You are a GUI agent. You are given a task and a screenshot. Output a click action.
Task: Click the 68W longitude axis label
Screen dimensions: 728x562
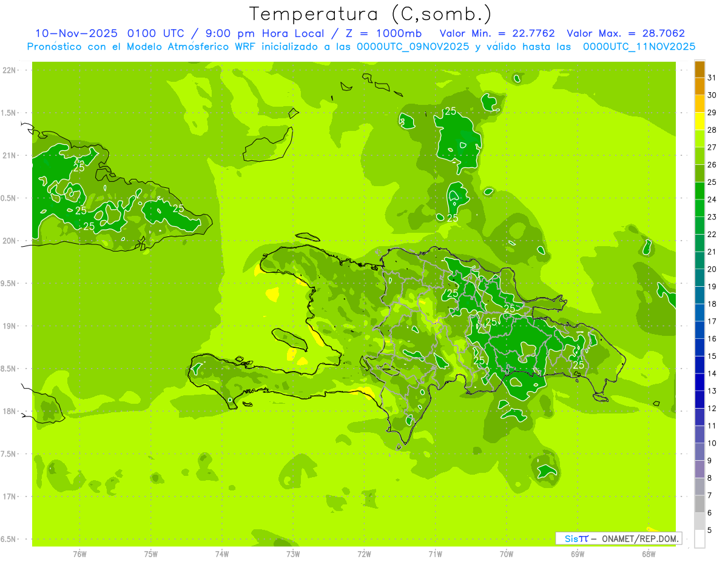[649, 554]
